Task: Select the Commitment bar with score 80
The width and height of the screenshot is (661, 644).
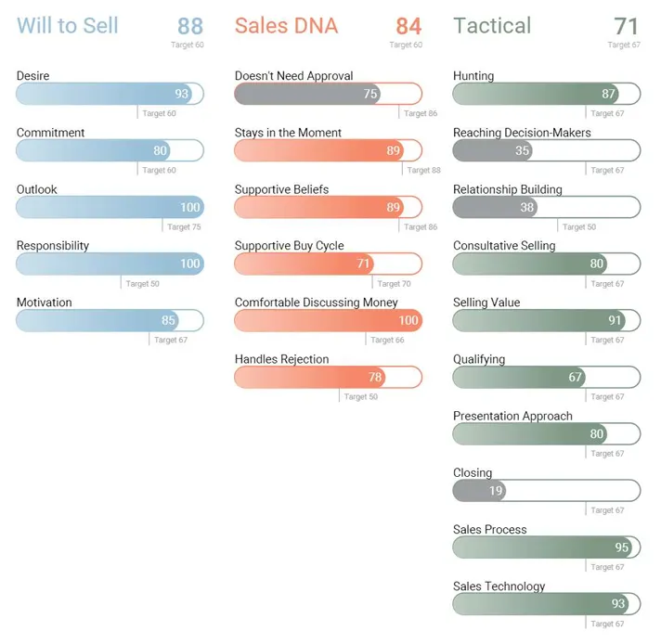Action: (110, 150)
